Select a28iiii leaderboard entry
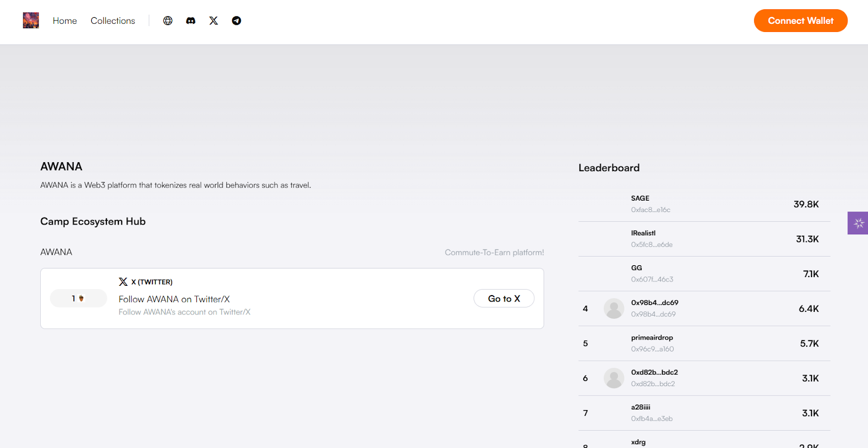 tap(704, 413)
